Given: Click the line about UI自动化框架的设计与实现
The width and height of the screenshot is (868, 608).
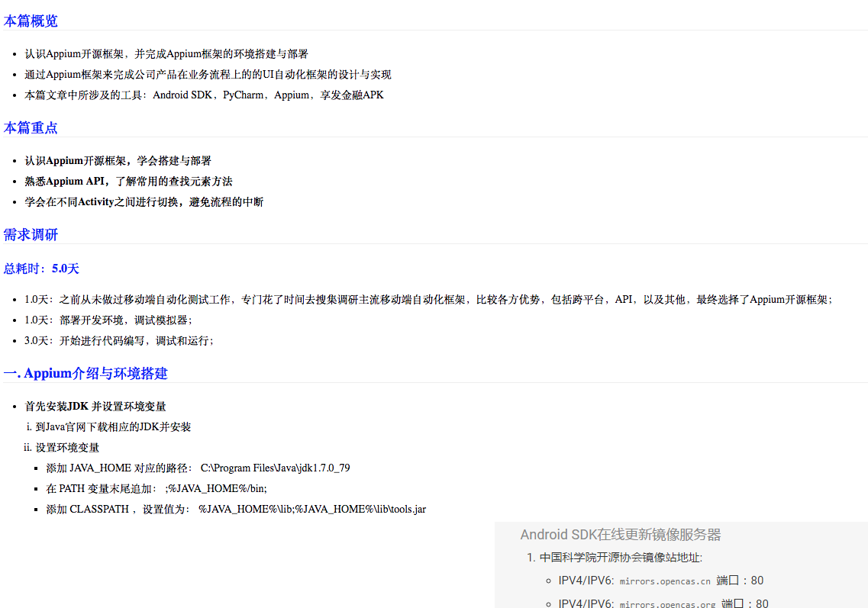Looking at the screenshot, I should (x=208, y=74).
